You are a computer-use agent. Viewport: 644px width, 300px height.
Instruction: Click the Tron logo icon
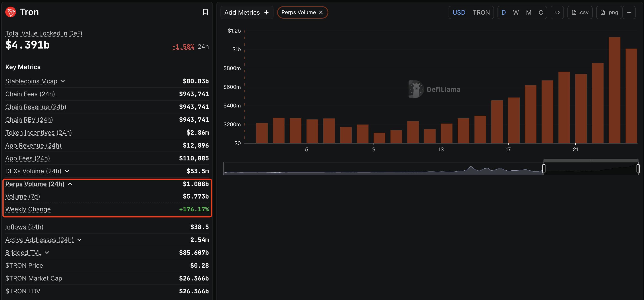pos(11,12)
